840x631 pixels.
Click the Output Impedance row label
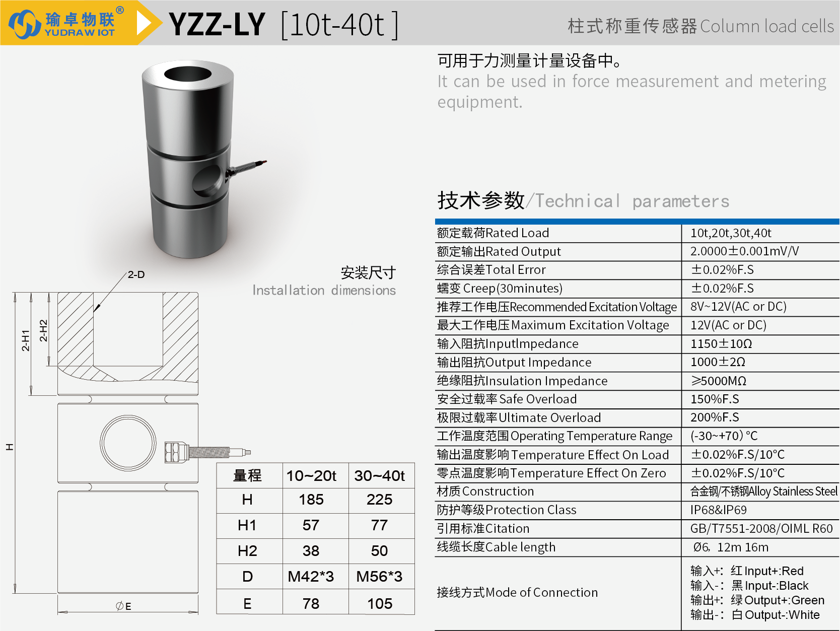click(x=514, y=362)
